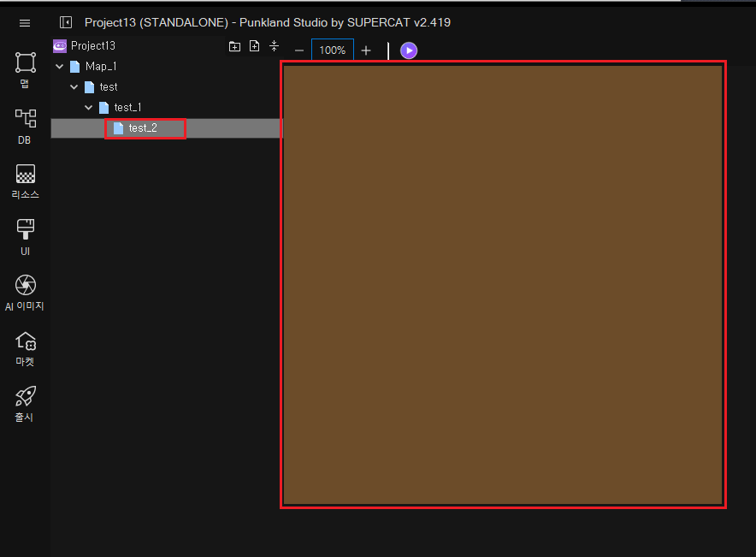Collapse all tree items icon

274,46
